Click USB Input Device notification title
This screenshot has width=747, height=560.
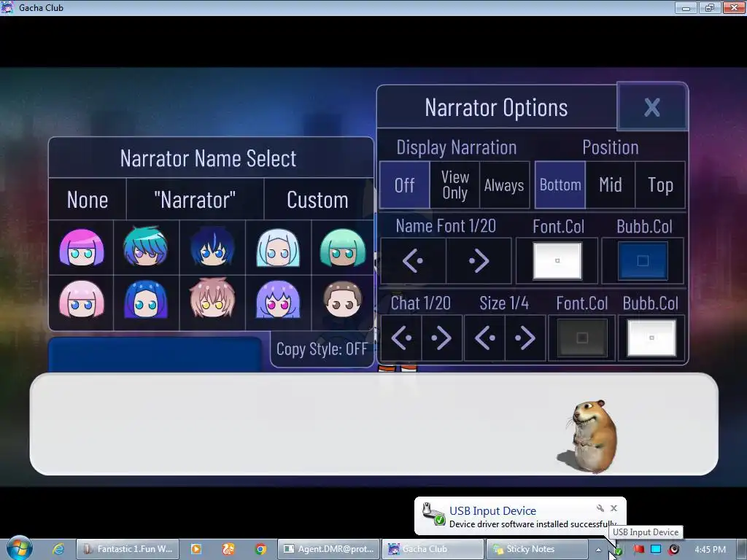coord(492,511)
